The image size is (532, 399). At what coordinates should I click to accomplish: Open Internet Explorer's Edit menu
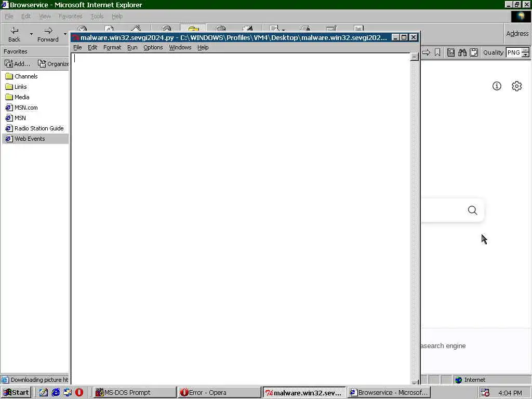pos(26,16)
